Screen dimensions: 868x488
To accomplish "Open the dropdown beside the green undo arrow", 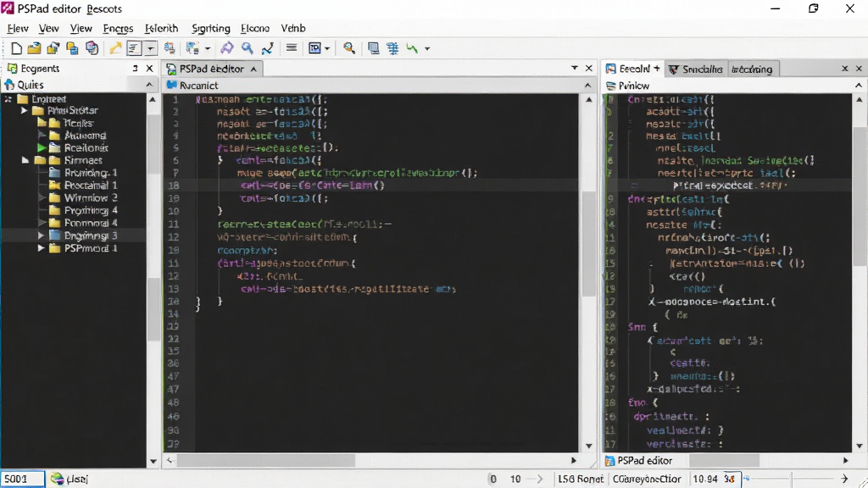I will (x=427, y=48).
